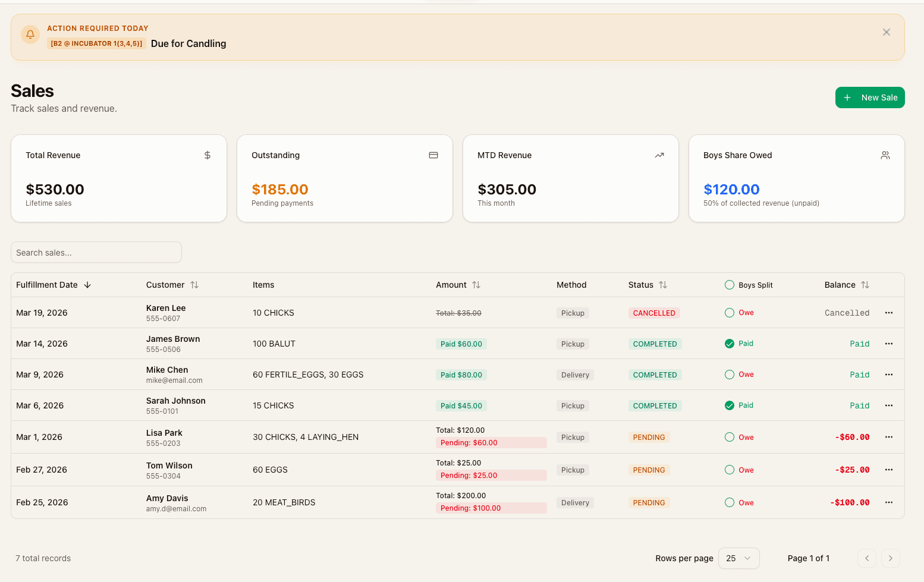The height and width of the screenshot is (582, 924).
Task: Toggle Boys Split to Paid on Mike Chen's row
Action: pyautogui.click(x=729, y=375)
